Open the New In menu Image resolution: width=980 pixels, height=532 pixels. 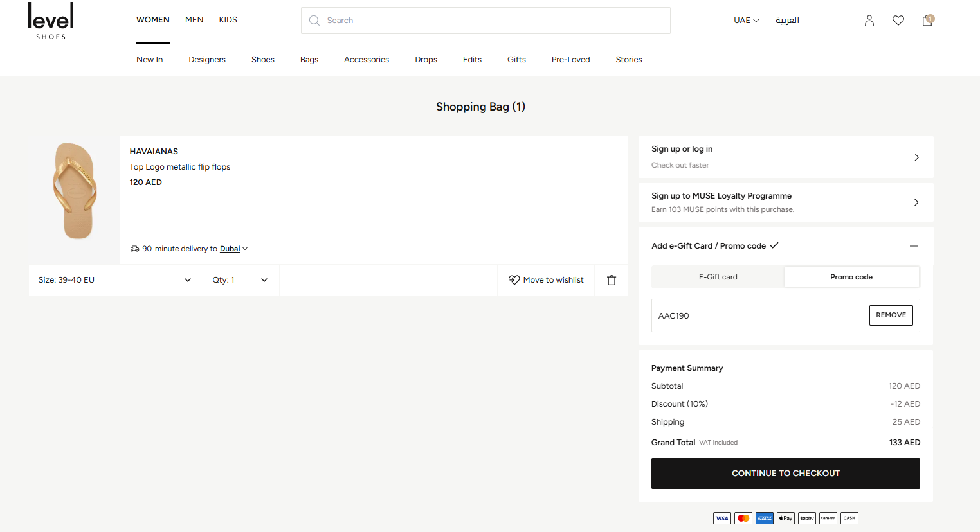(x=150, y=60)
